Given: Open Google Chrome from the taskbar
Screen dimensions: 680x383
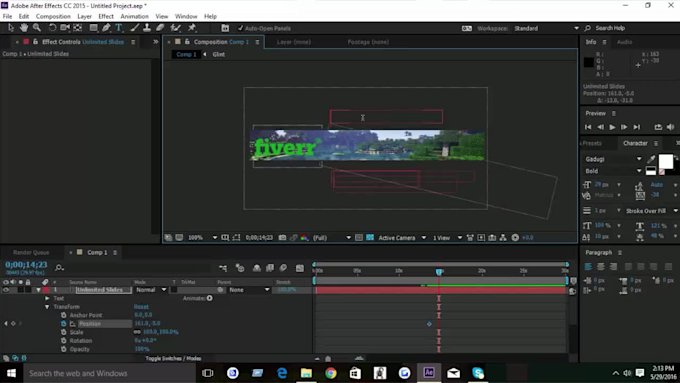Looking at the screenshot, I should click(x=331, y=373).
